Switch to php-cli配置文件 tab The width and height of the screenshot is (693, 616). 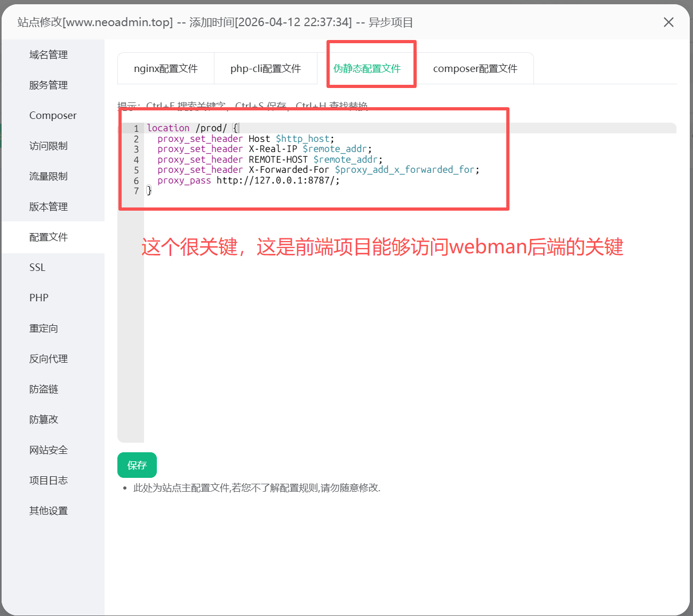pos(266,69)
